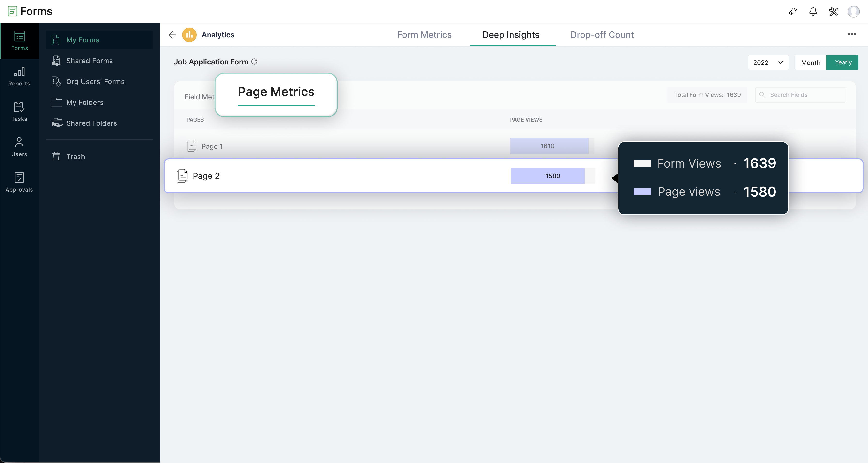Click the Page views legend swatch
This screenshot has width=868, height=463.
point(642,192)
